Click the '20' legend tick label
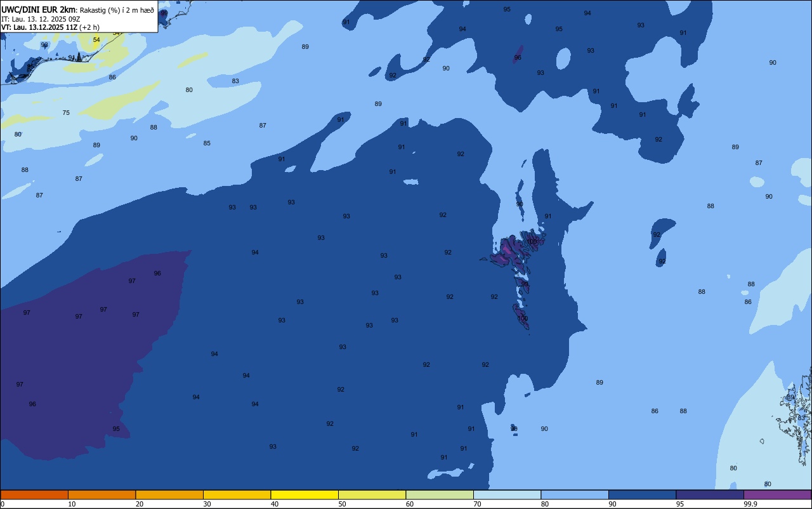Screen dimensions: 812x509 tap(140, 504)
